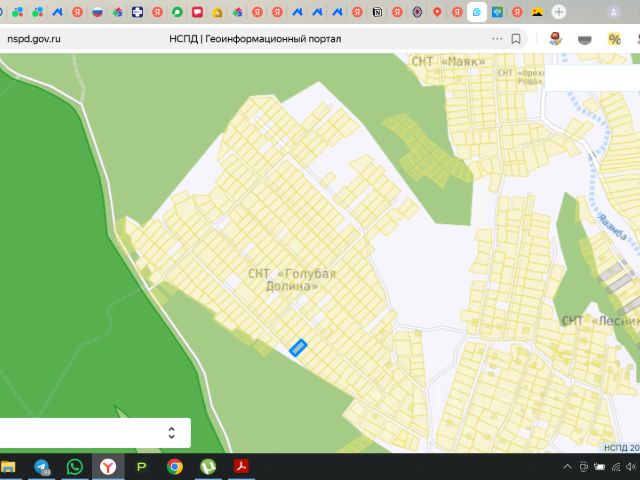
Task: Open the yellow percent-sign extension icon
Action: (614, 39)
